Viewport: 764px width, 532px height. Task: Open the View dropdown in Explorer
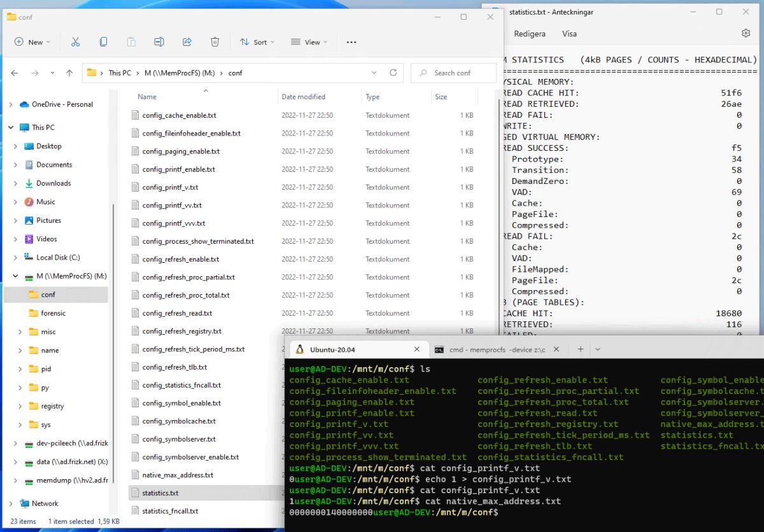(309, 42)
